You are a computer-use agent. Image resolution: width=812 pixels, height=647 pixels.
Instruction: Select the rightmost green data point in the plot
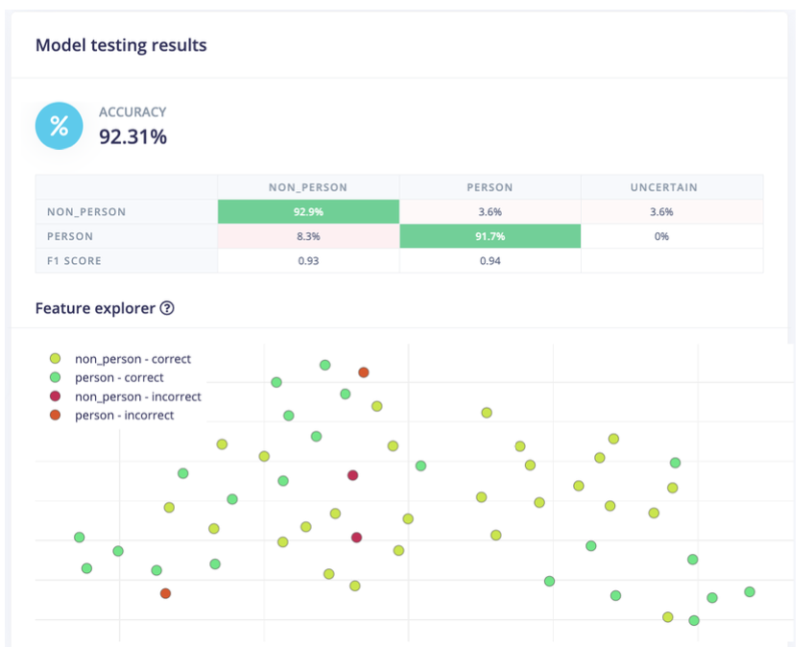point(750,592)
